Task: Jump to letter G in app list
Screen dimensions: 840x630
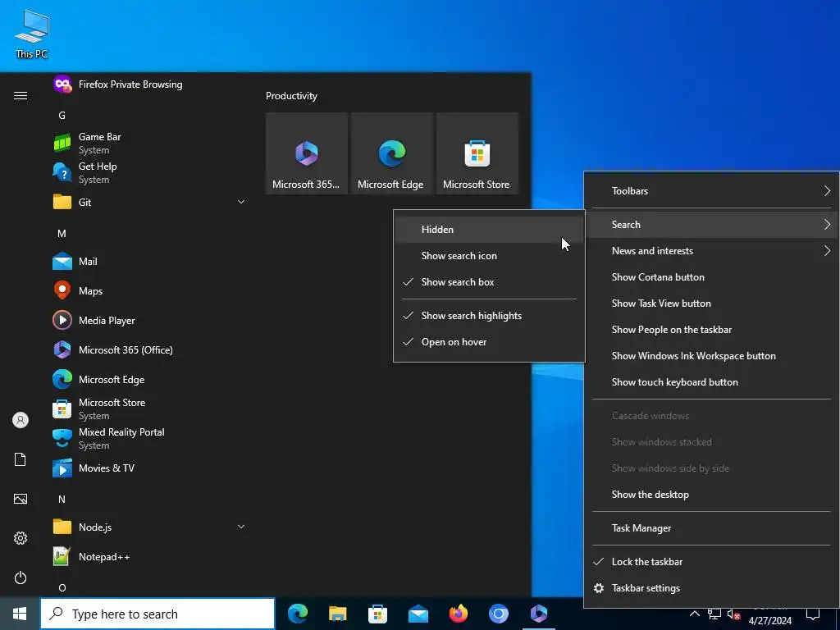Action: pos(62,115)
